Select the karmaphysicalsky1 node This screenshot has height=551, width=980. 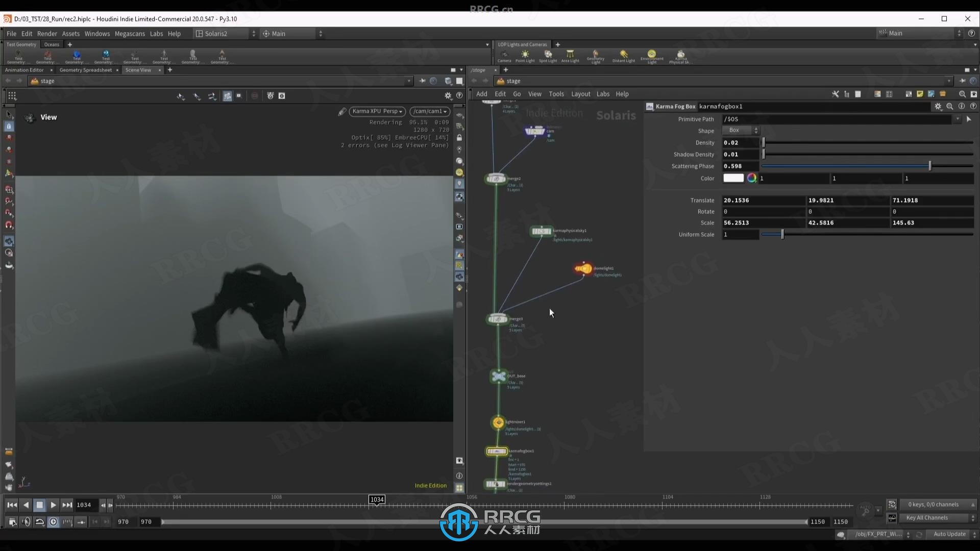coord(541,232)
